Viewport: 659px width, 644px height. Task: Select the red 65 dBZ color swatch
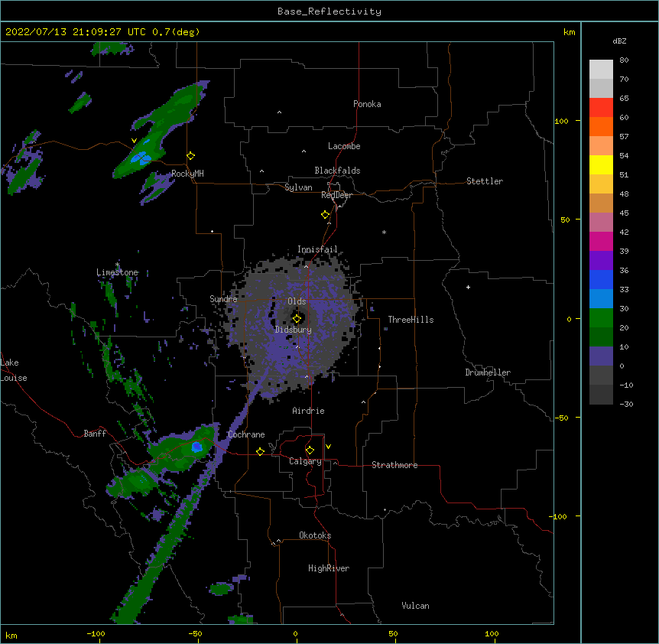(x=601, y=108)
